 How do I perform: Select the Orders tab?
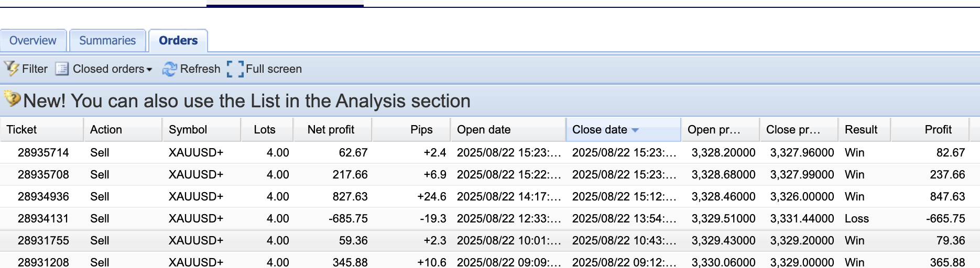[178, 41]
